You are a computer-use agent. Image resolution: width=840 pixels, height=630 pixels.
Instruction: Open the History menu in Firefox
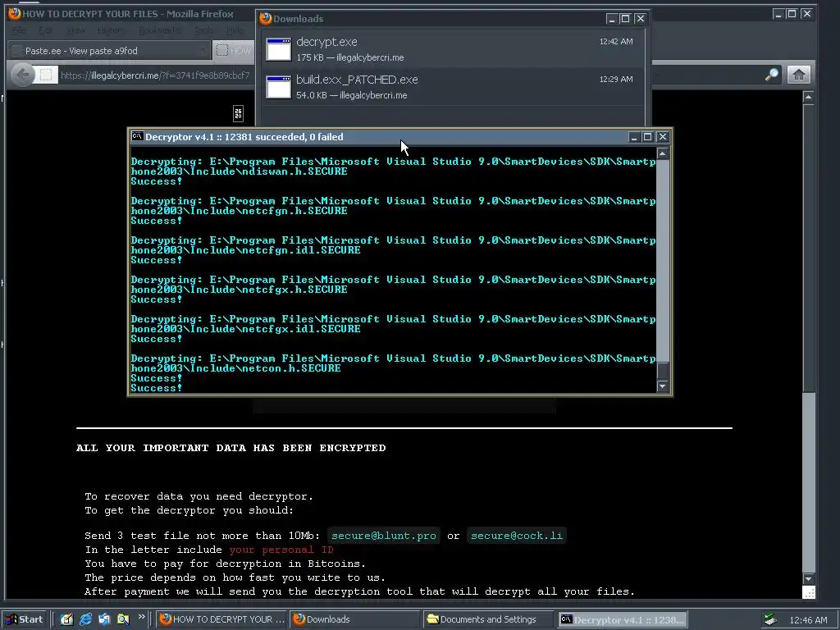(109, 30)
